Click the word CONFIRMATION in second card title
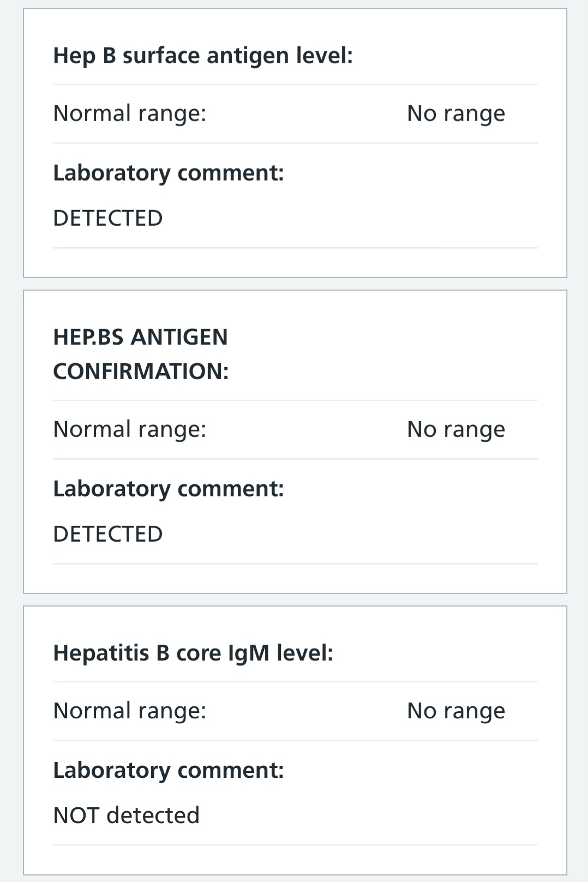This screenshot has height=882, width=588. pos(141,371)
